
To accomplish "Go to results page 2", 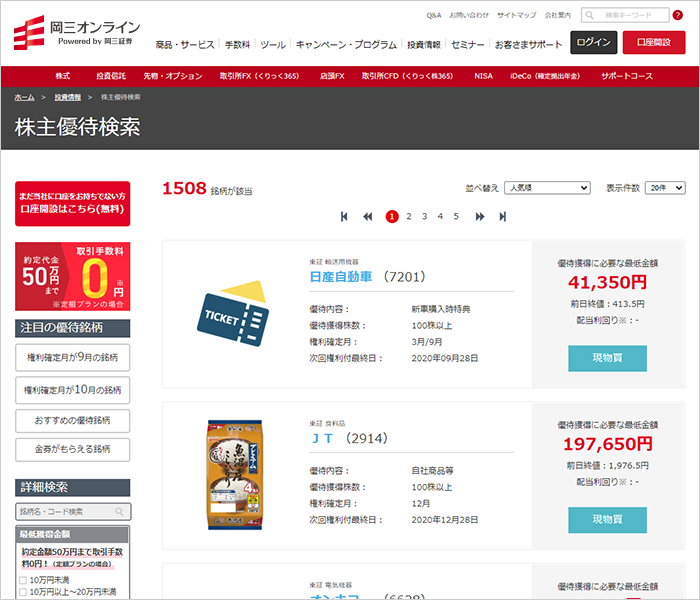I will click(408, 217).
